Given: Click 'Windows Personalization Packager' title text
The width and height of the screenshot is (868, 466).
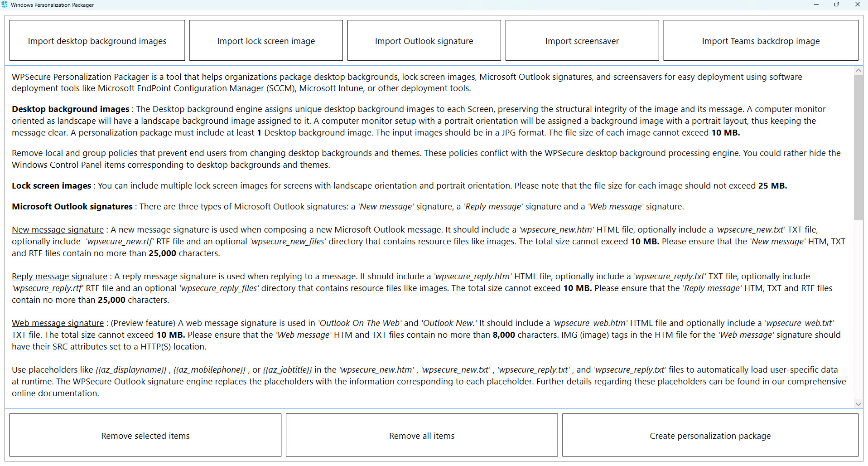Looking at the screenshot, I should click(52, 5).
